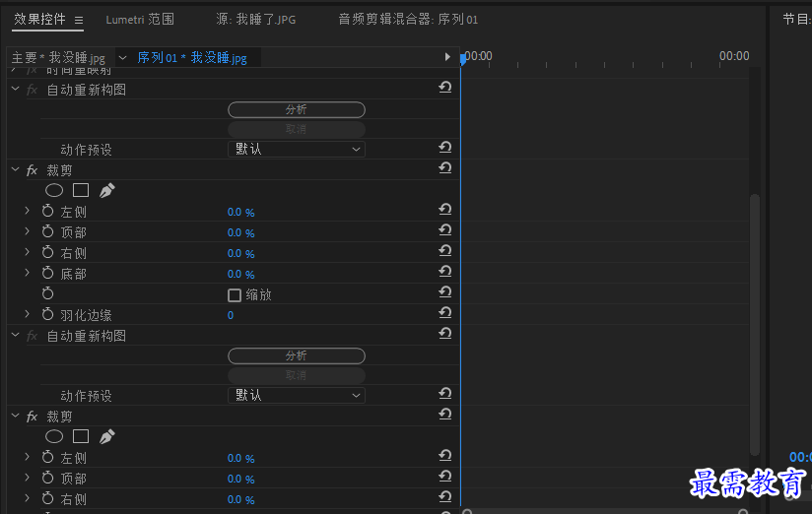Toggle fx of second 自动重新构图 effect

pos(33,336)
